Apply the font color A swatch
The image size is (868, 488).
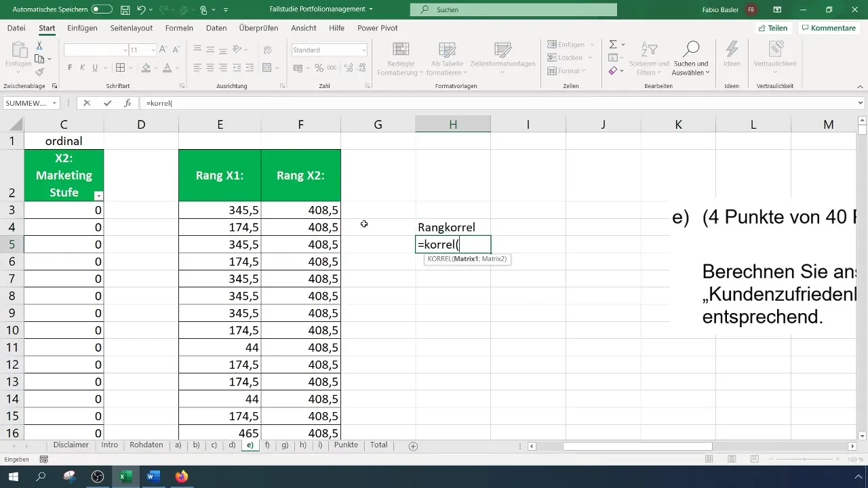point(166,68)
